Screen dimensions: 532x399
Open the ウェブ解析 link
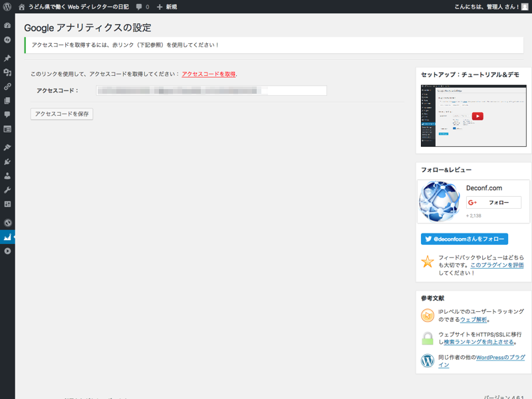(x=473, y=320)
